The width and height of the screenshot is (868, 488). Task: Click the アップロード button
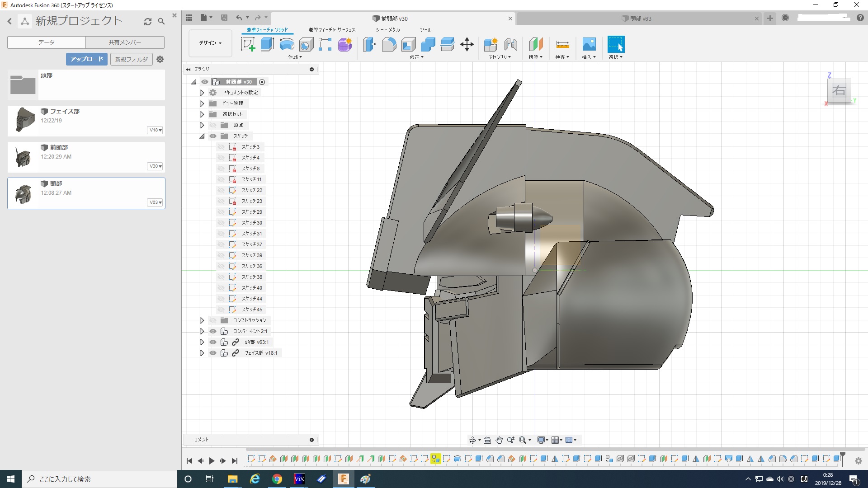coord(87,59)
